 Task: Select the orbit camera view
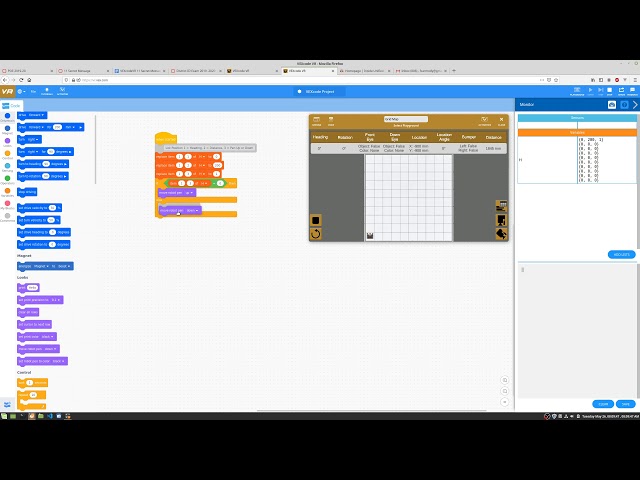click(x=501, y=234)
